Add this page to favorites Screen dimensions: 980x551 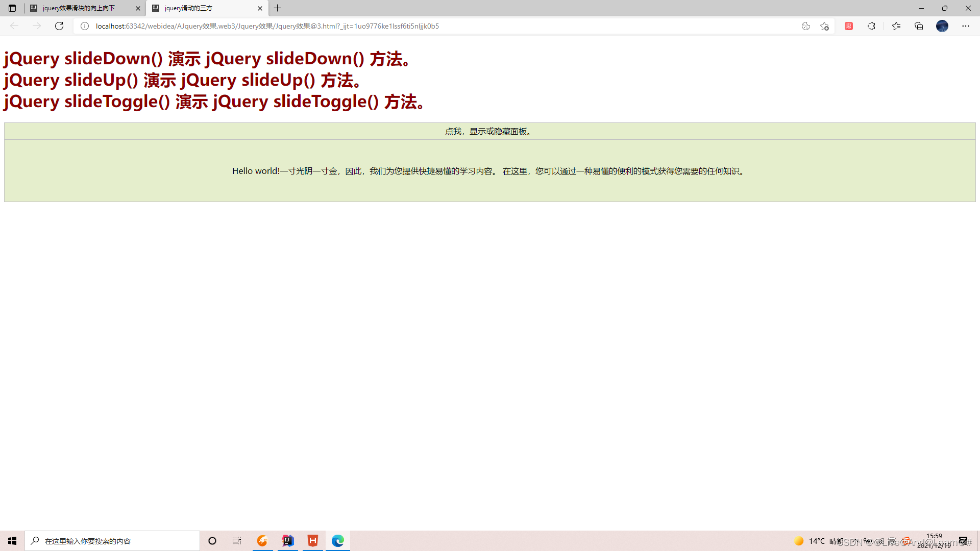point(824,26)
